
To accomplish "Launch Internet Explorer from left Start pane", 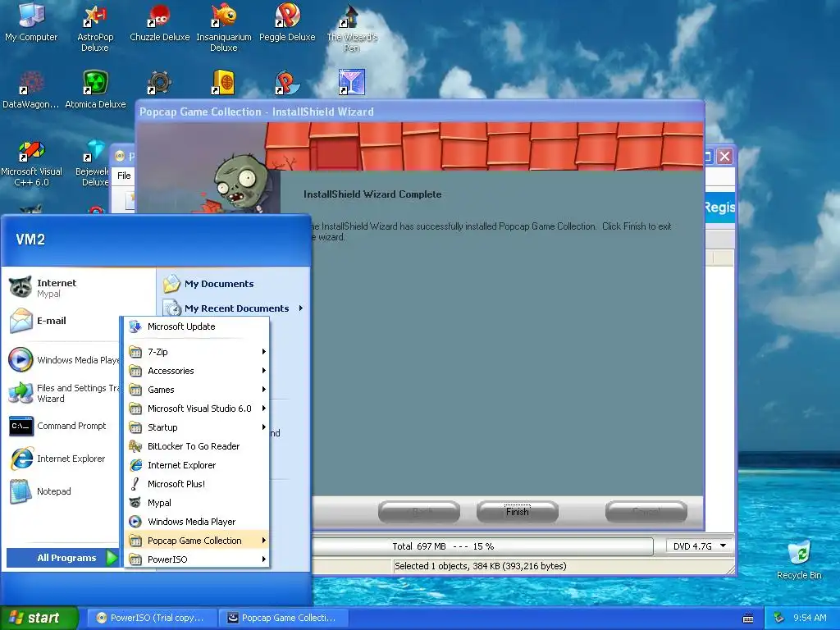I will point(63,459).
